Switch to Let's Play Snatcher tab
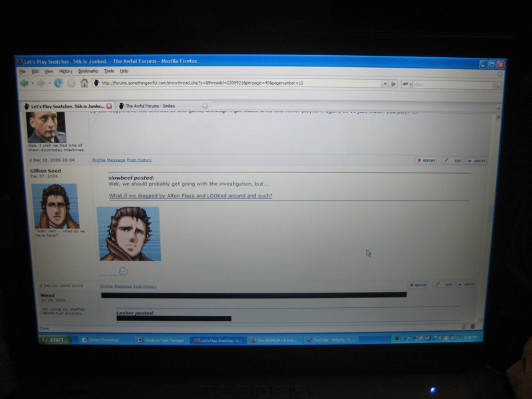532x399 pixels. tap(68, 106)
